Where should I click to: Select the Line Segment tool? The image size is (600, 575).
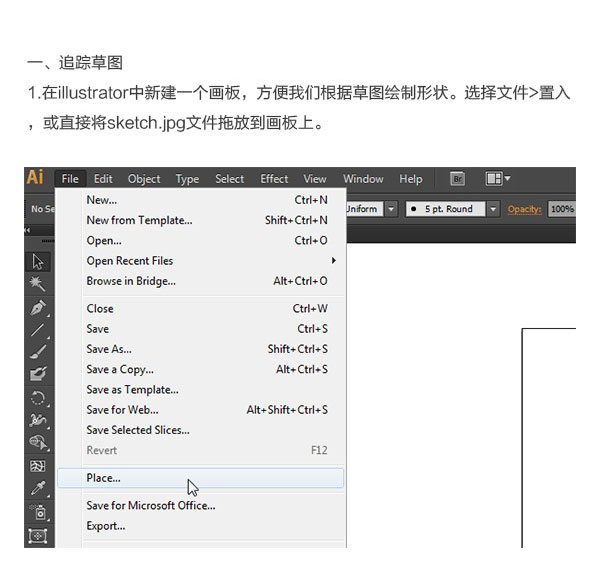coord(38,330)
